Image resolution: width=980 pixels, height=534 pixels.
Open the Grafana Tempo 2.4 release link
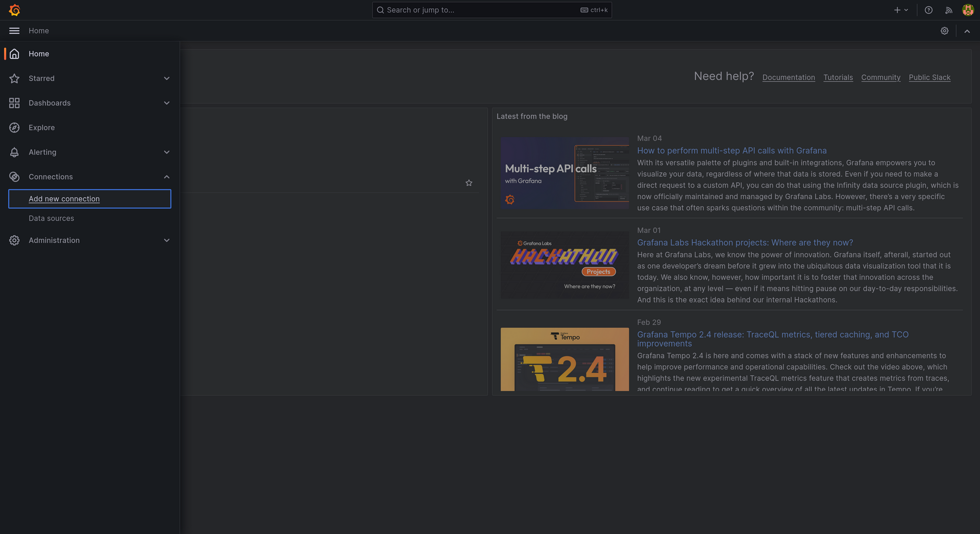[x=773, y=339]
